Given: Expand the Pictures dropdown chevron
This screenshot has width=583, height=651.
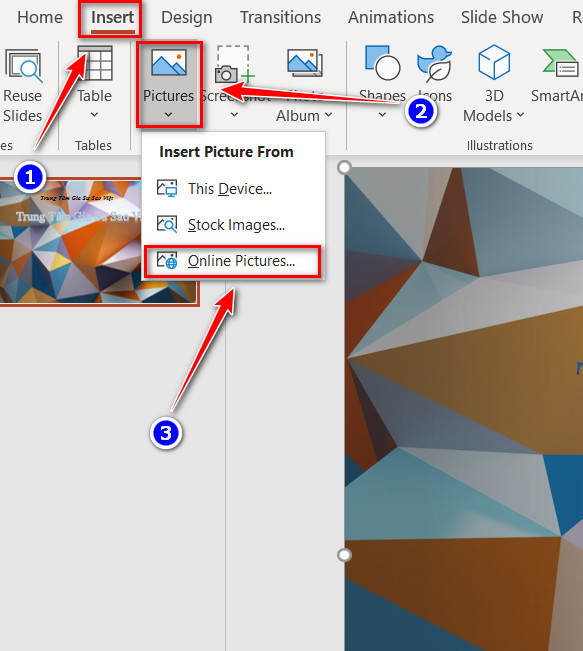Looking at the screenshot, I should click(168, 115).
